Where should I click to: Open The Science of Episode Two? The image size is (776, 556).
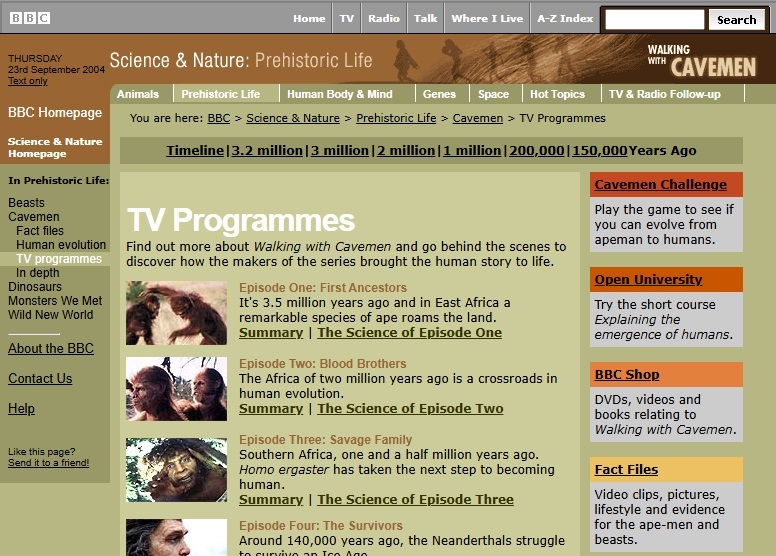[x=410, y=408]
